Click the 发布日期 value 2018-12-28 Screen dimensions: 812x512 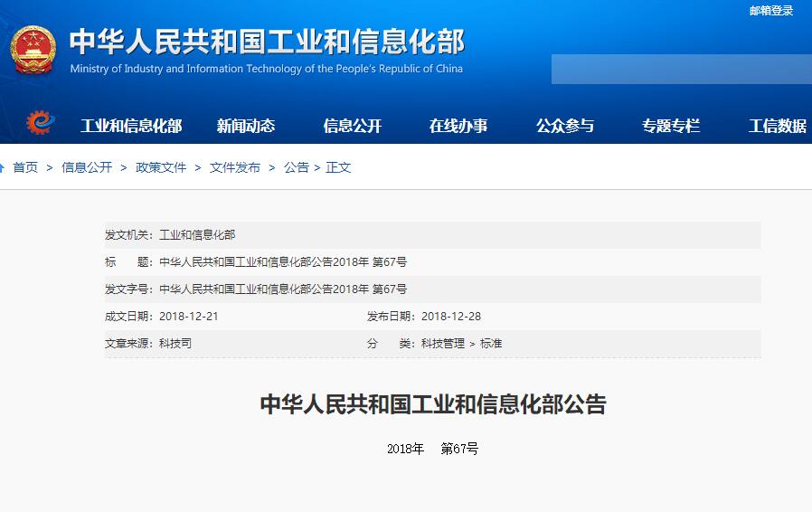(451, 316)
